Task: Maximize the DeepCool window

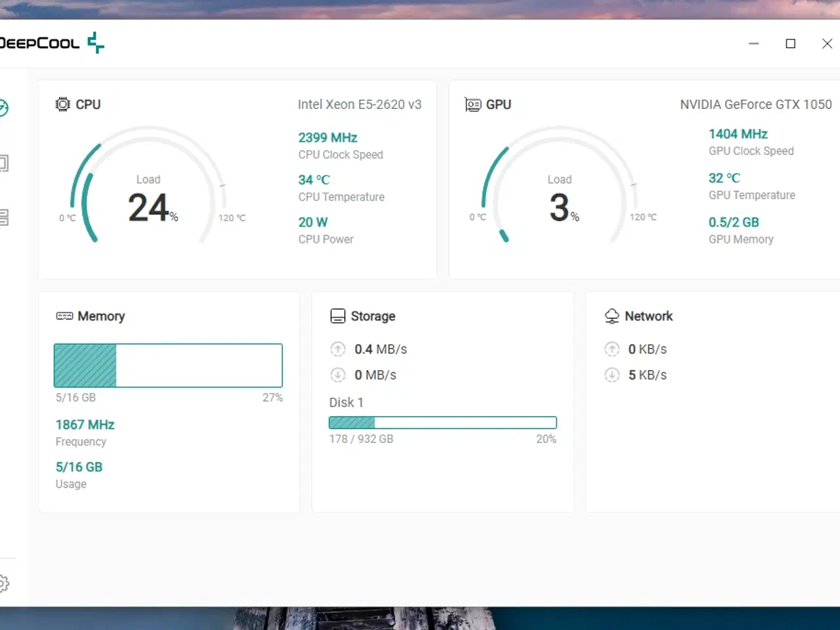Action: point(791,43)
